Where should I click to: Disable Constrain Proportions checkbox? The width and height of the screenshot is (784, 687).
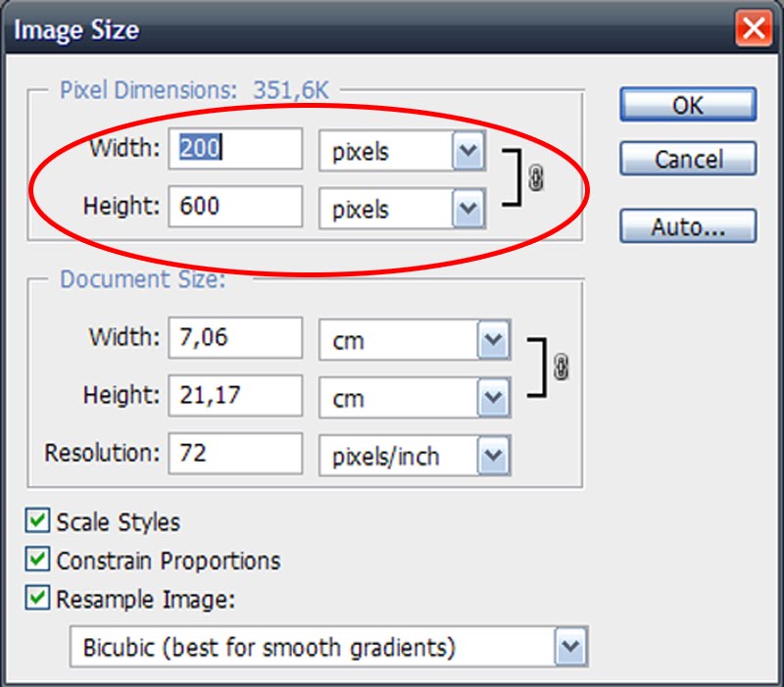point(37,560)
